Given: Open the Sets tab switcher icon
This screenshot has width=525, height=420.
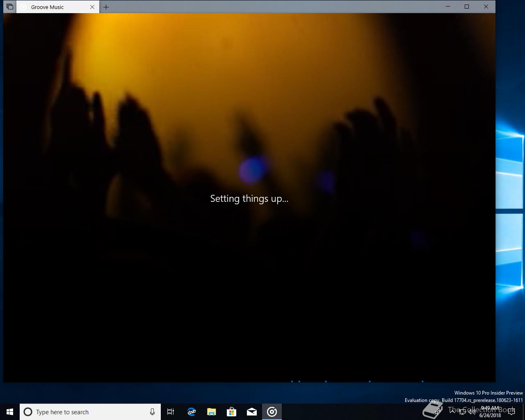Looking at the screenshot, I should [x=10, y=7].
